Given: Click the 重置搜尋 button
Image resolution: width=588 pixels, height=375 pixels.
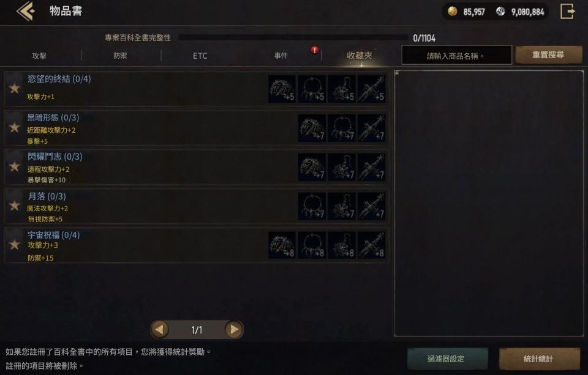Looking at the screenshot, I should point(548,55).
